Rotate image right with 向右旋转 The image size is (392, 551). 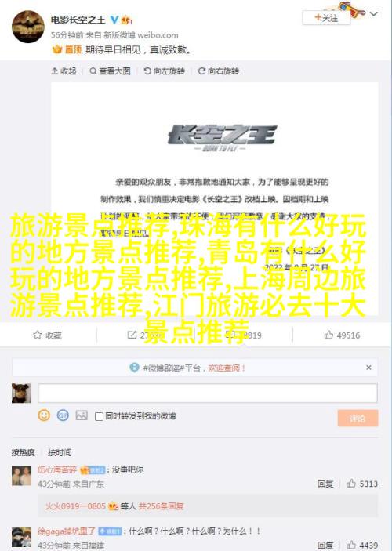218,71
